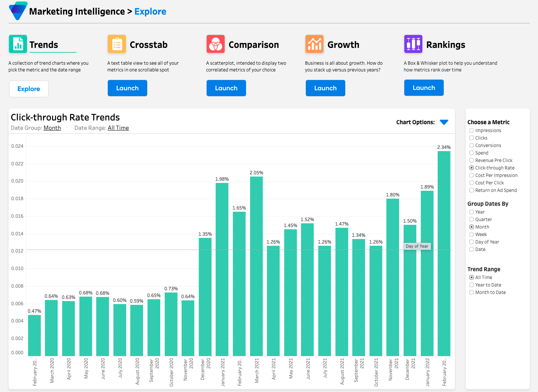Click the Rankings Box & Whisker icon
Viewport: 538px width, 392px height.
[413, 44]
